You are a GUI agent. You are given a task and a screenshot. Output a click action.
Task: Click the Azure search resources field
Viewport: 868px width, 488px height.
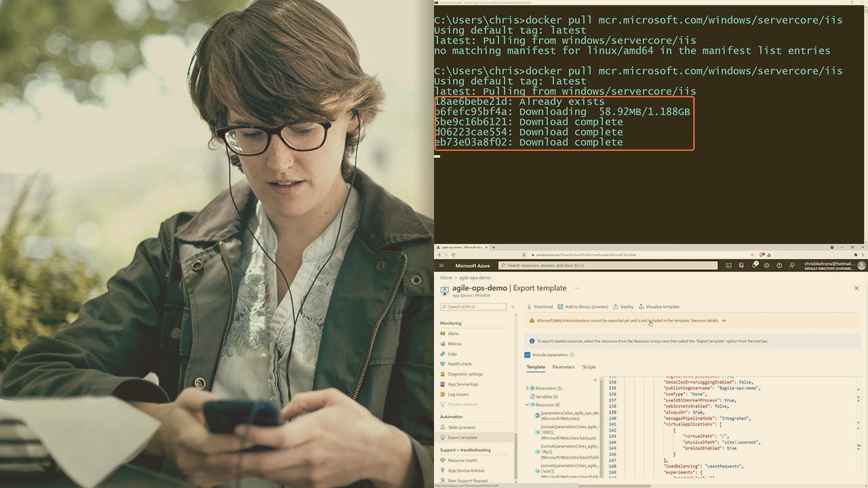(608, 266)
